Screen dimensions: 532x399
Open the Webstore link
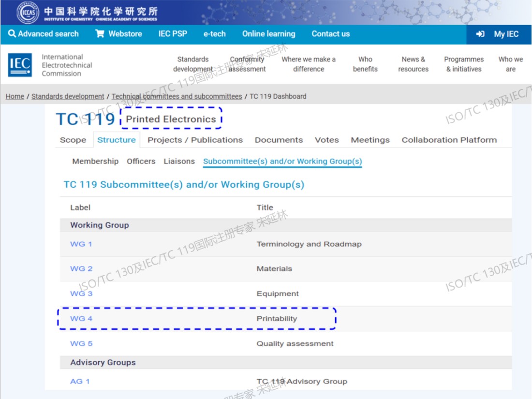point(119,33)
